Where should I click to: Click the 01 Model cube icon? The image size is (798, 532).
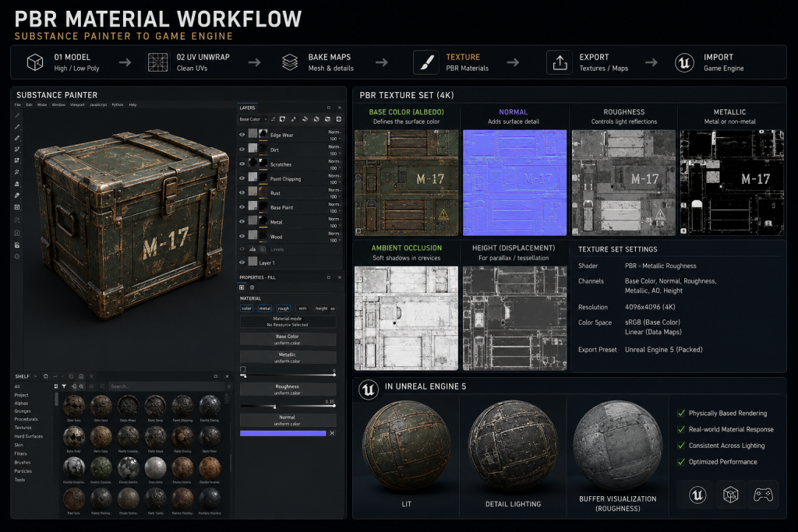35,62
